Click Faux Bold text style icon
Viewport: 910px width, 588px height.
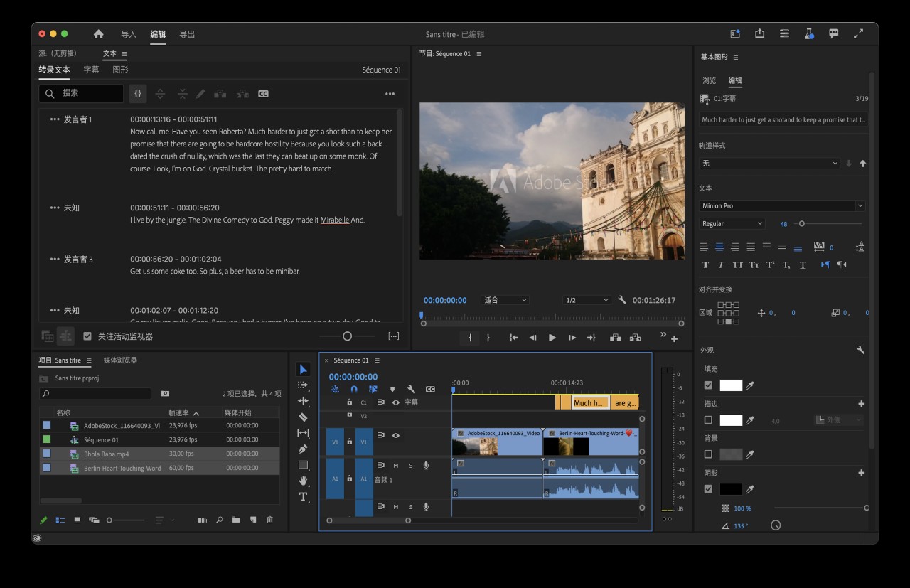pyautogui.click(x=705, y=264)
